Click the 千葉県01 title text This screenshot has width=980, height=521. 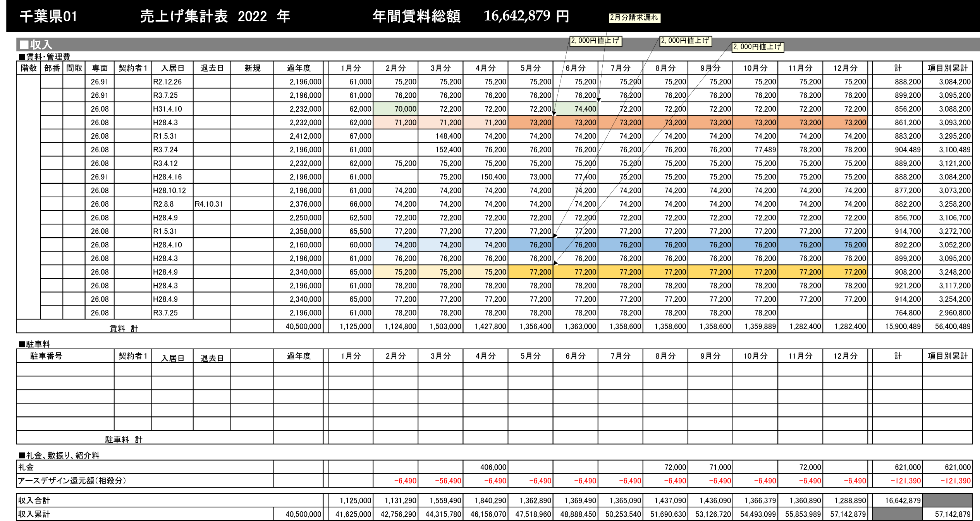click(48, 16)
